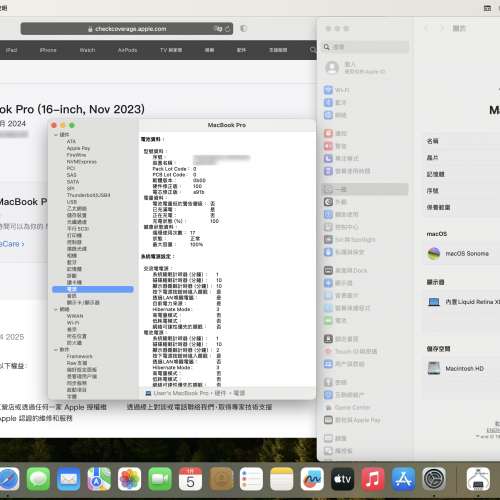Click Safari translate icon in address bar

[218, 29]
